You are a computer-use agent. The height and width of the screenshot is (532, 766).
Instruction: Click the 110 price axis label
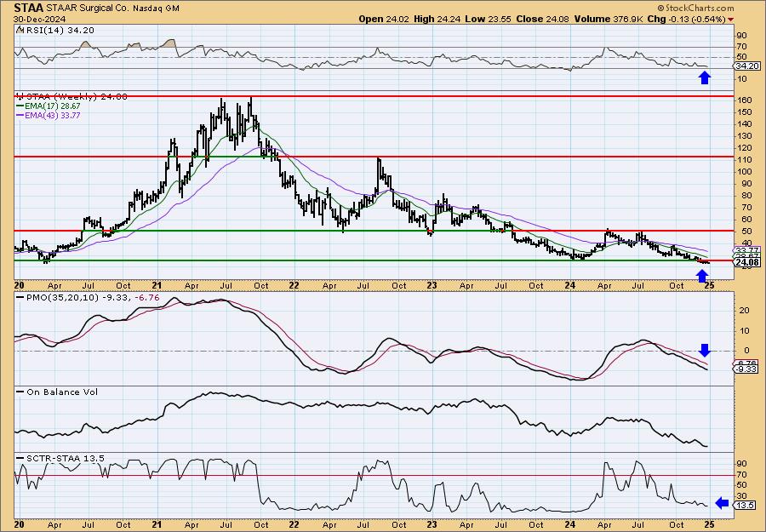coord(745,160)
